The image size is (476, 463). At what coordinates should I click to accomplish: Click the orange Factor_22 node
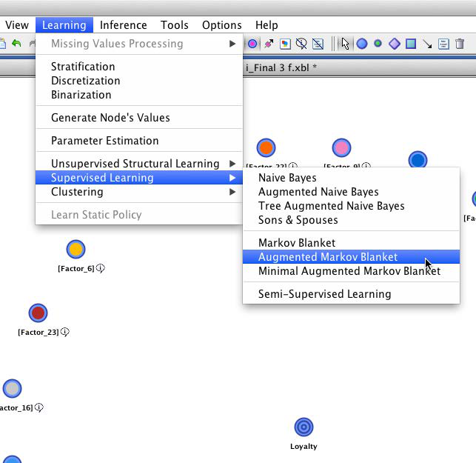266,147
